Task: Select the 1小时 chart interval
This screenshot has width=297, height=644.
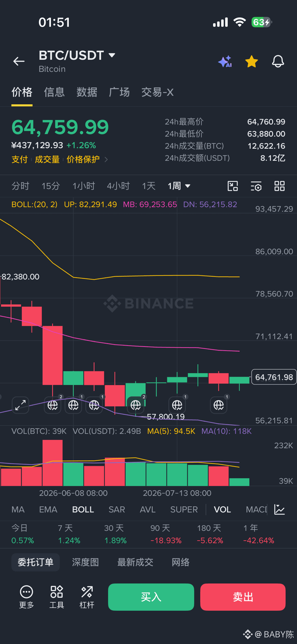Action: 84,186
